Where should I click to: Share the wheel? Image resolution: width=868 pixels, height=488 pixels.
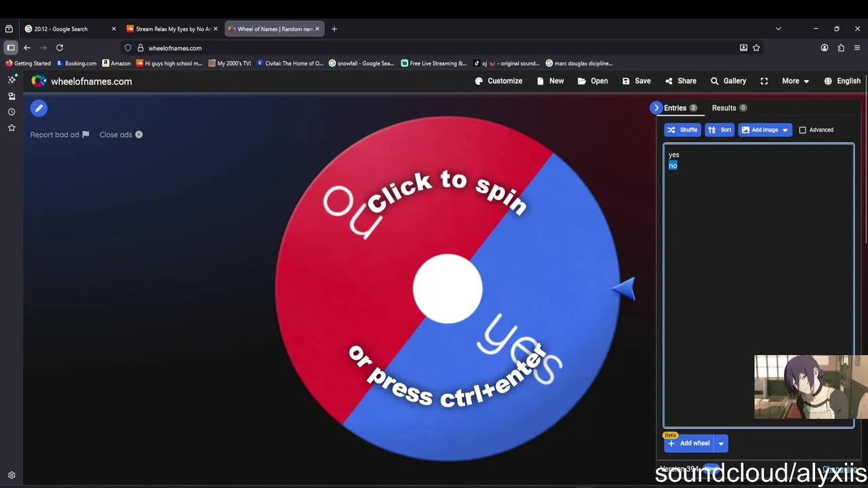pyautogui.click(x=680, y=81)
